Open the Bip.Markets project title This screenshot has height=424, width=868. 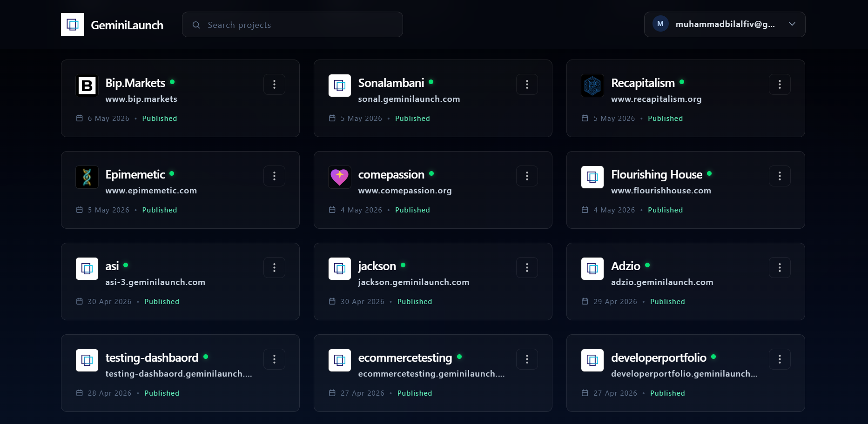pos(135,83)
